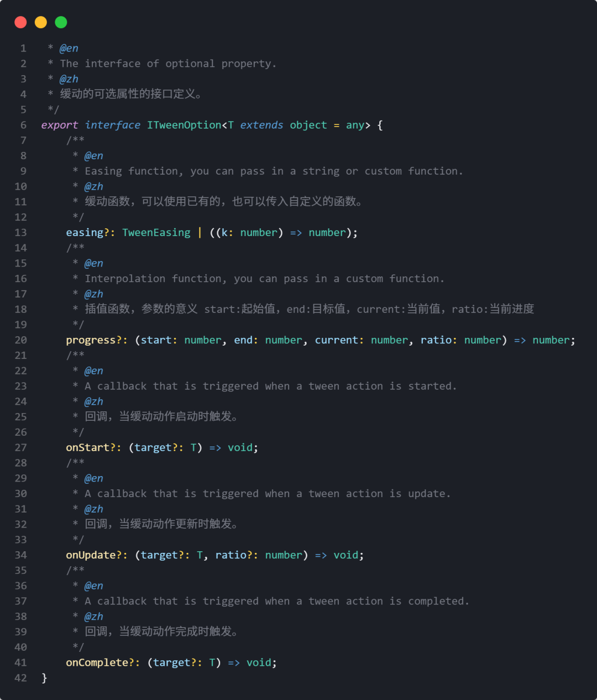Click the closing brace on line 42
This screenshot has height=700, width=597.
click(x=44, y=678)
